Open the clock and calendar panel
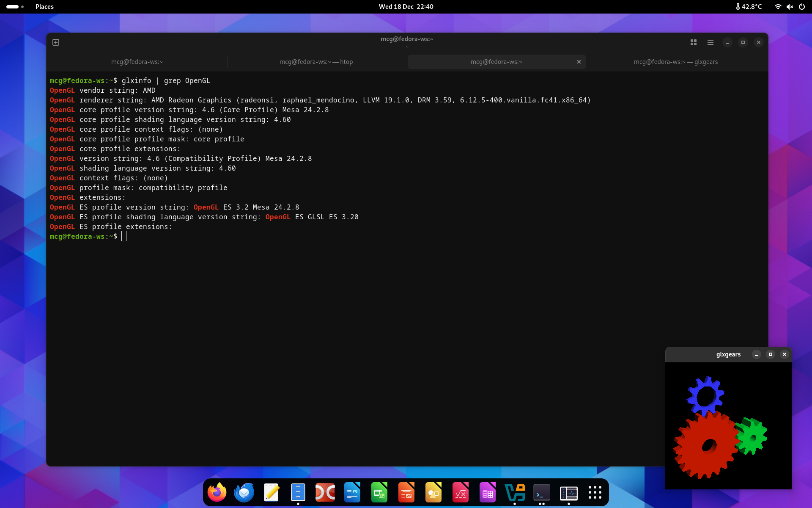 (x=406, y=7)
